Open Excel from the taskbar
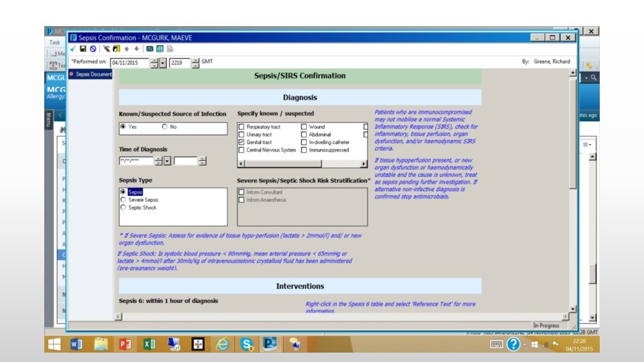Viewport: 644px width, 362px height. point(150,344)
